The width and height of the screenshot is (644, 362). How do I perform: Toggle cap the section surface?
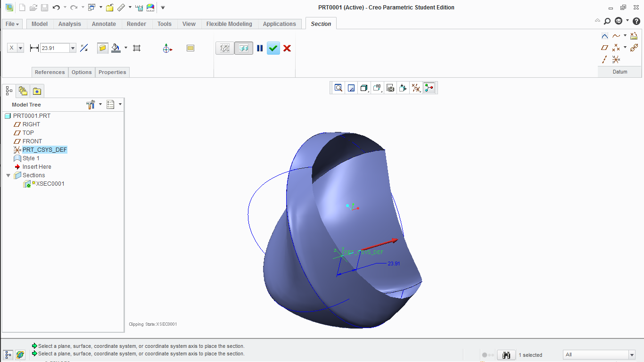coord(102,48)
